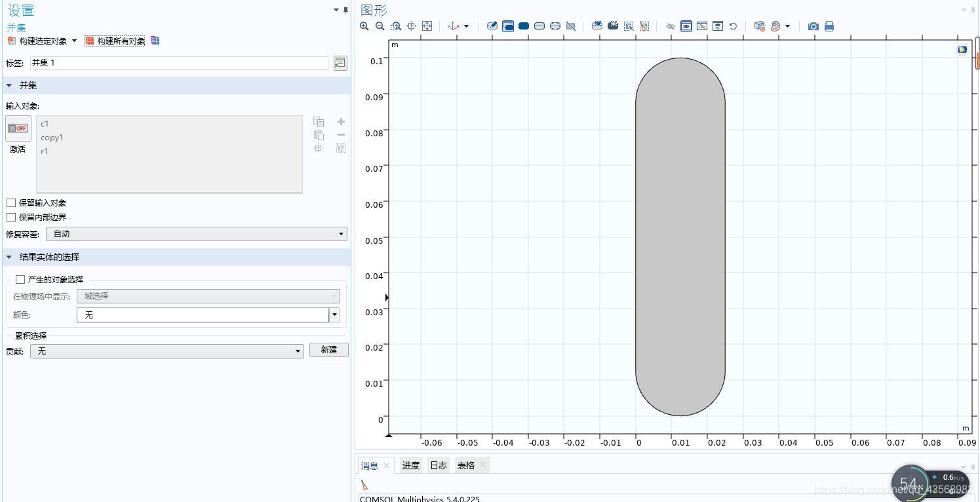Click the view hidden only icon
This screenshot has height=502, width=980.
702,26
